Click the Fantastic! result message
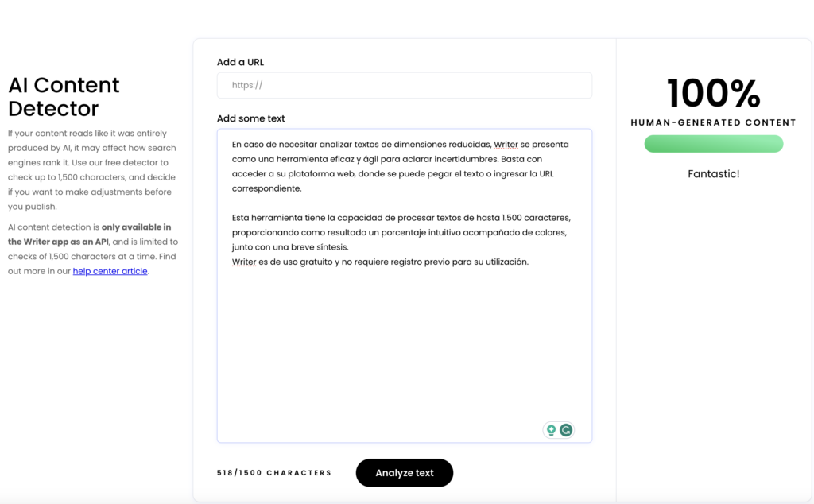This screenshot has width=814, height=504. [713, 173]
